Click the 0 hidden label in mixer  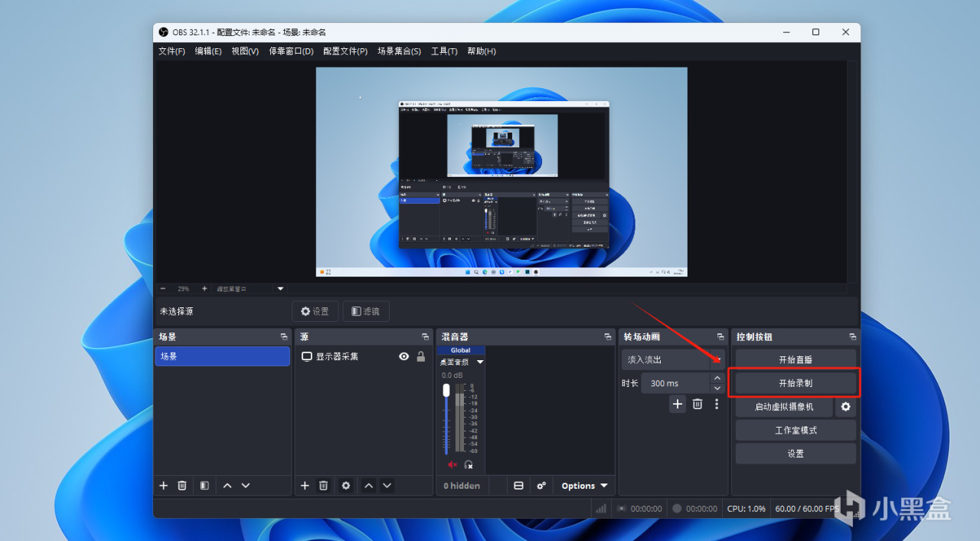462,486
